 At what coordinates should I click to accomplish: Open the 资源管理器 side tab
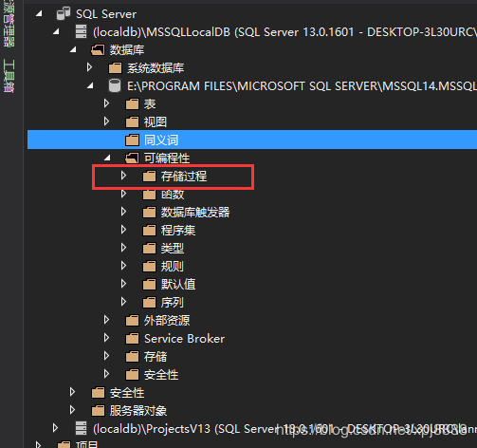pyautogui.click(x=9, y=24)
